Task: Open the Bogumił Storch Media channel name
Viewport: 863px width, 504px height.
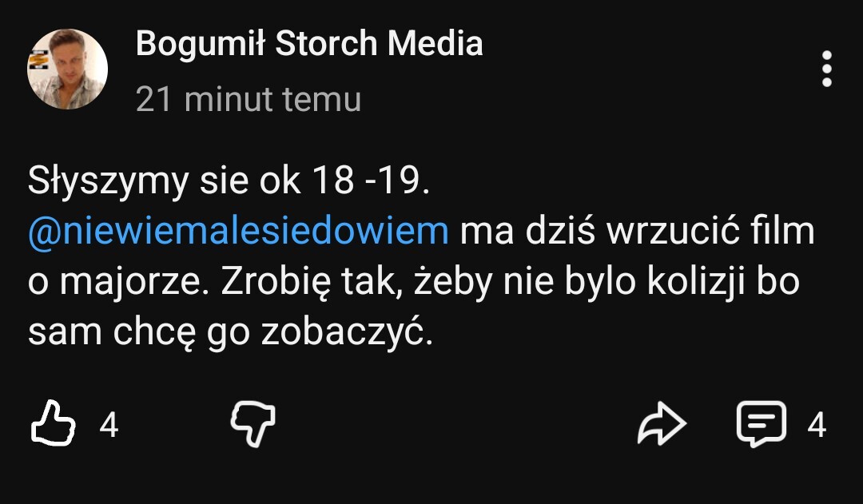Action: [x=309, y=43]
